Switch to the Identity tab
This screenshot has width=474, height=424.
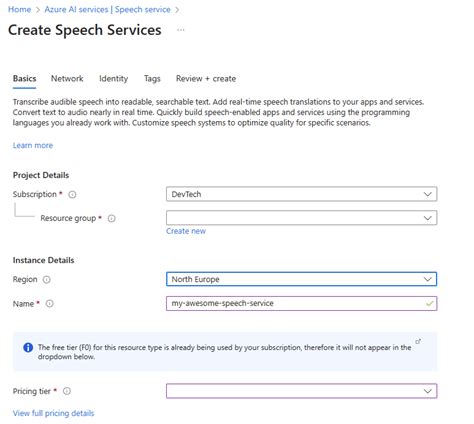[113, 79]
